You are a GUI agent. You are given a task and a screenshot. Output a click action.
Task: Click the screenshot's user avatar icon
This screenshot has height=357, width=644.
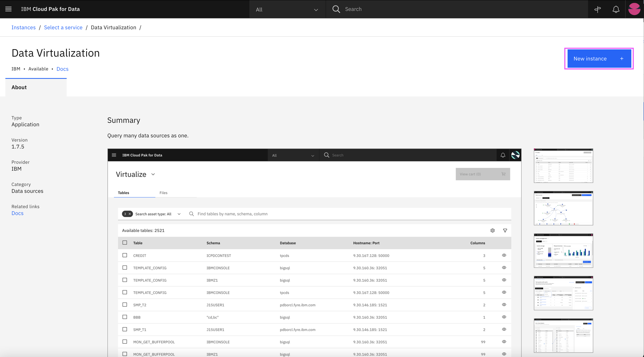(x=515, y=155)
